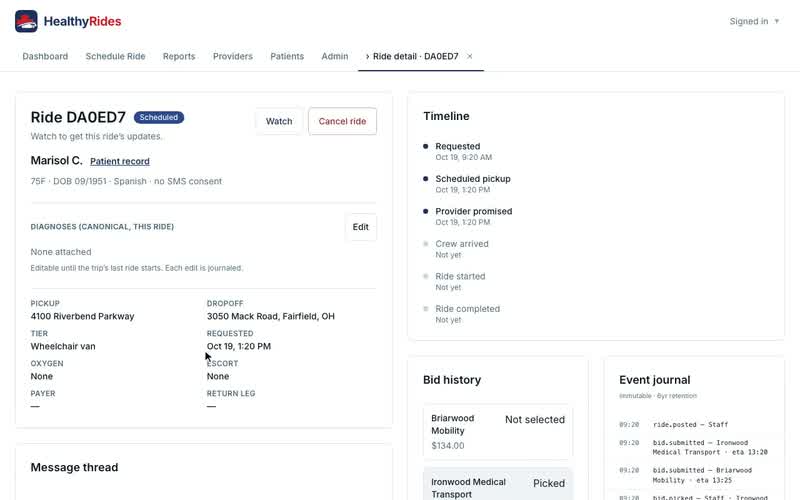This screenshot has width=800, height=500.
Task: Select the Requested timeline marker
Action: point(426,146)
